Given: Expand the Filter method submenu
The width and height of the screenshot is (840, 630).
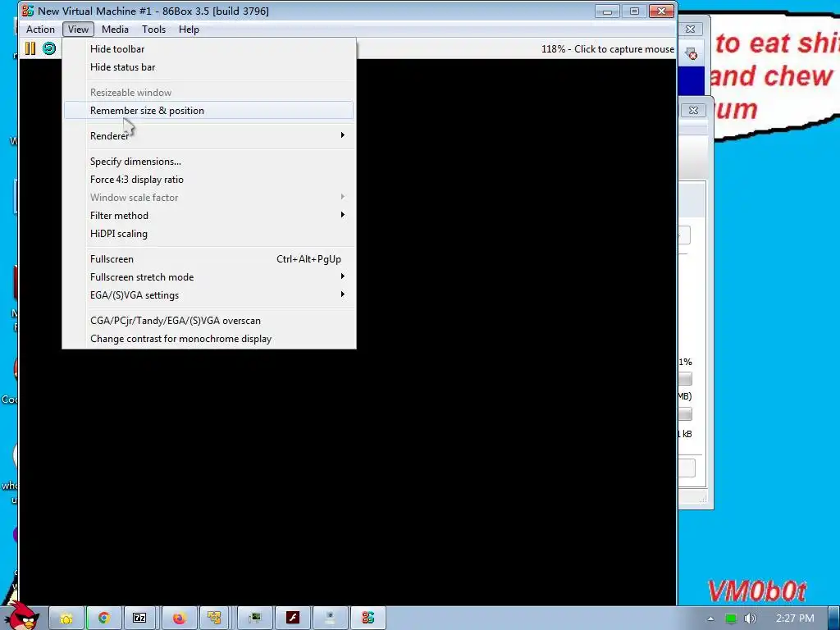Looking at the screenshot, I should pyautogui.click(x=209, y=216).
